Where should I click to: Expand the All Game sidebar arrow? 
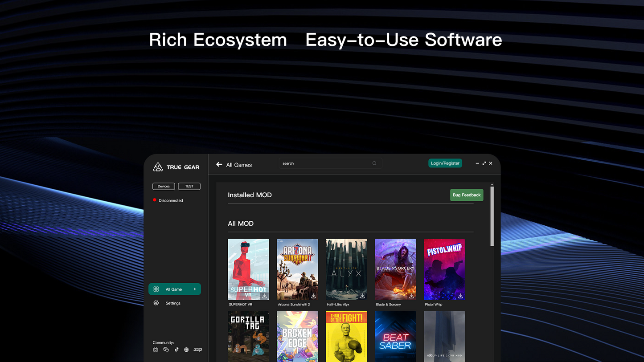point(195,289)
